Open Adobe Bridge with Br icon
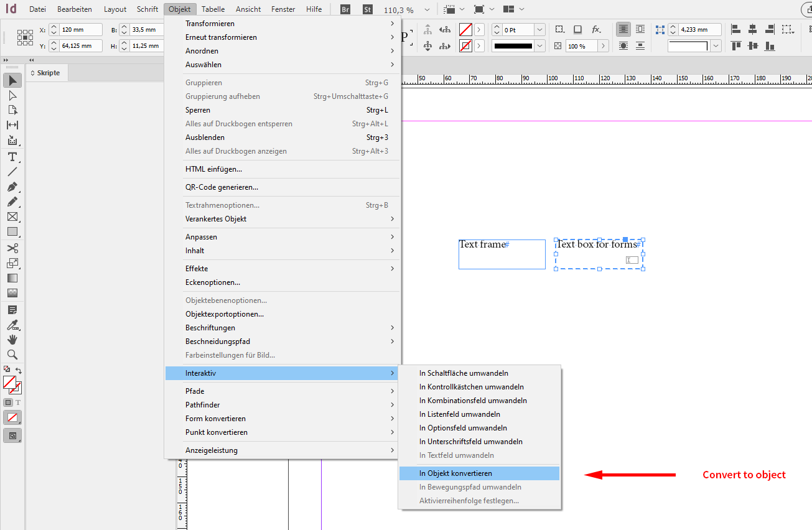Image resolution: width=812 pixels, height=530 pixels. (x=346, y=9)
